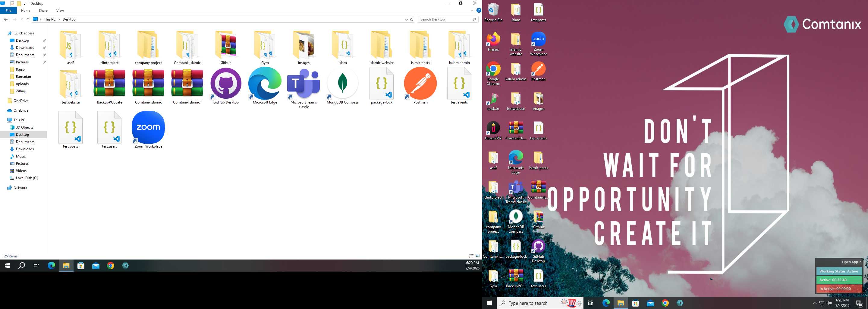Screen dimensions: 868x309
Task: Select Network in navigation pane
Action: point(20,188)
